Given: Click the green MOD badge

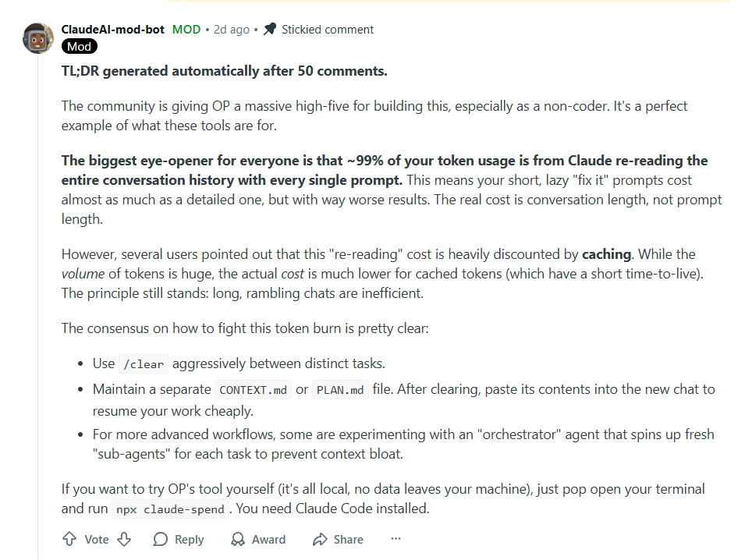Looking at the screenshot, I should [186, 29].
